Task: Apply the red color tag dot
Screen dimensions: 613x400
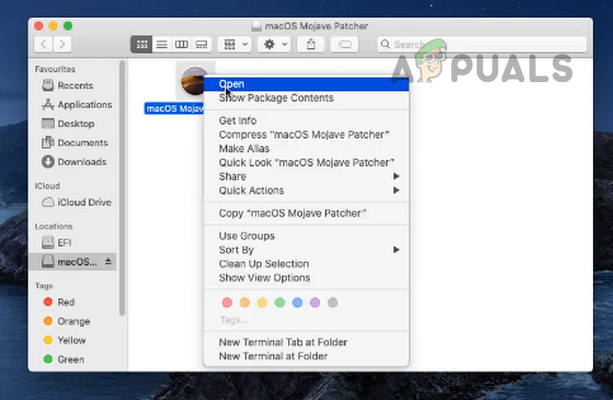Action: click(x=227, y=302)
